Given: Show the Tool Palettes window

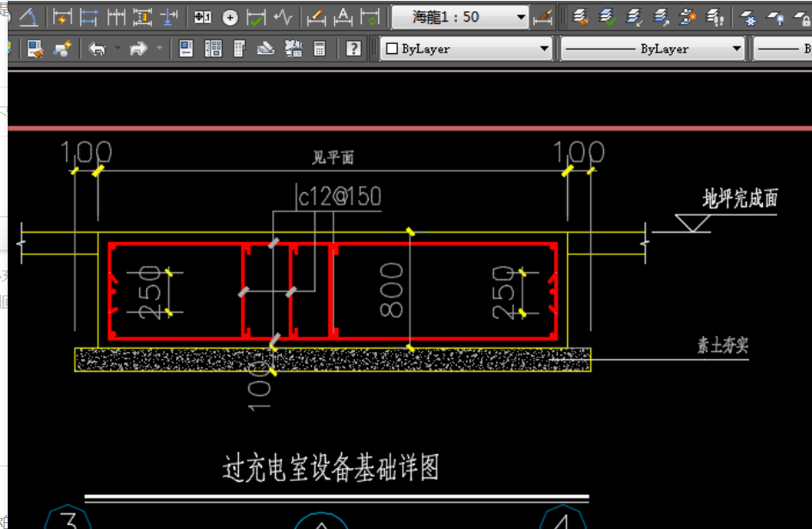Looking at the screenshot, I should tap(239, 49).
